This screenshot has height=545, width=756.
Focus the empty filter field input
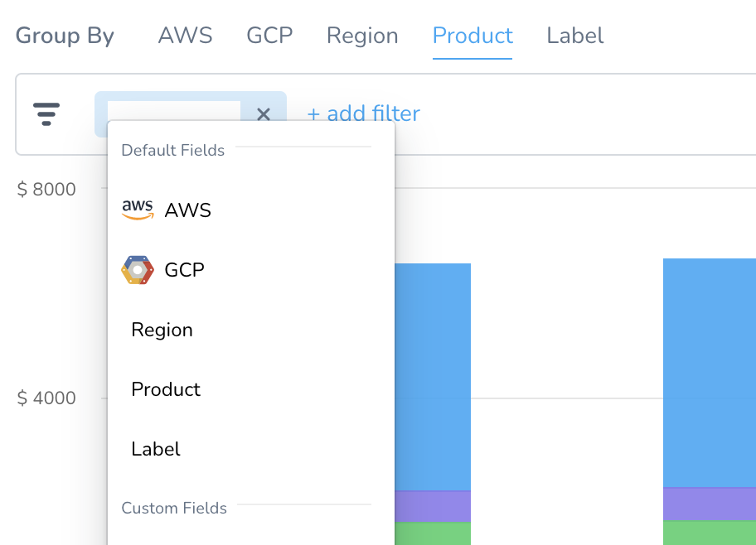[x=173, y=111]
